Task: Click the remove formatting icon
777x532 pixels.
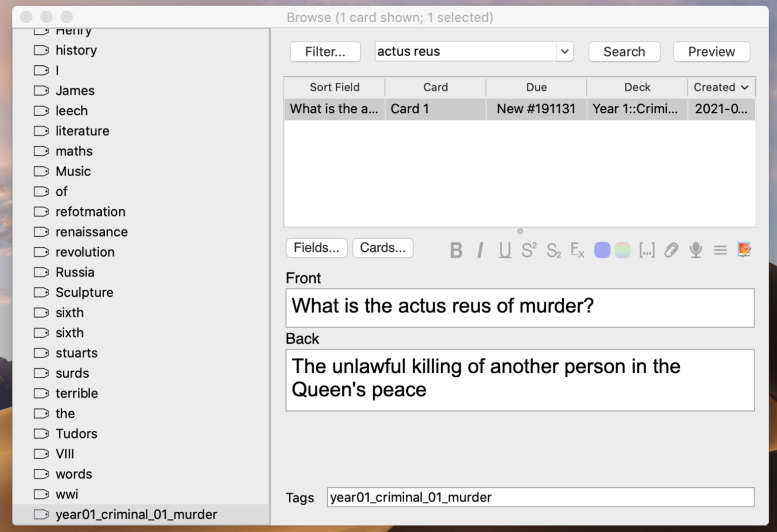Action: point(577,250)
